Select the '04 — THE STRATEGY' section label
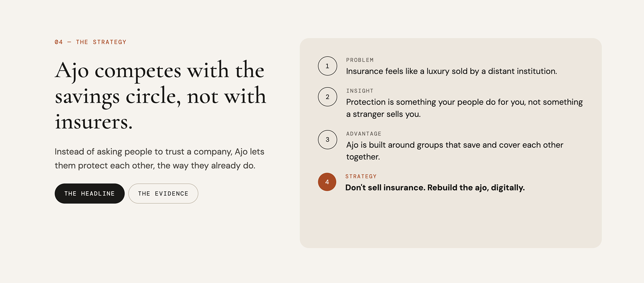This screenshot has width=644, height=283. [91, 42]
